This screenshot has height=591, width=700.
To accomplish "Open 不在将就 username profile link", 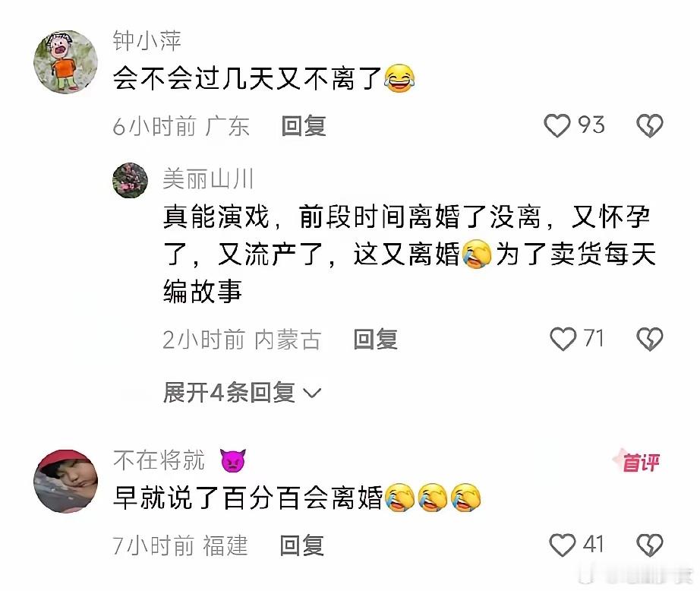I will [159, 460].
